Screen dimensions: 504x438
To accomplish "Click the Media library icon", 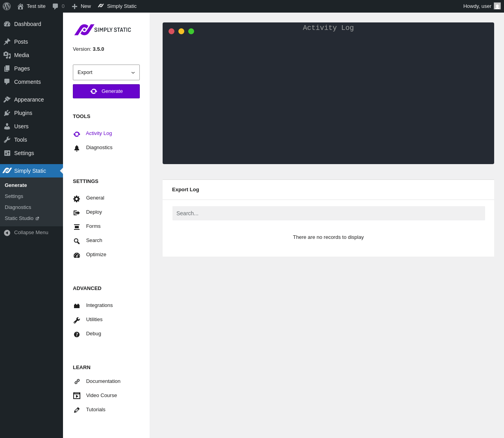I will pos(7,55).
